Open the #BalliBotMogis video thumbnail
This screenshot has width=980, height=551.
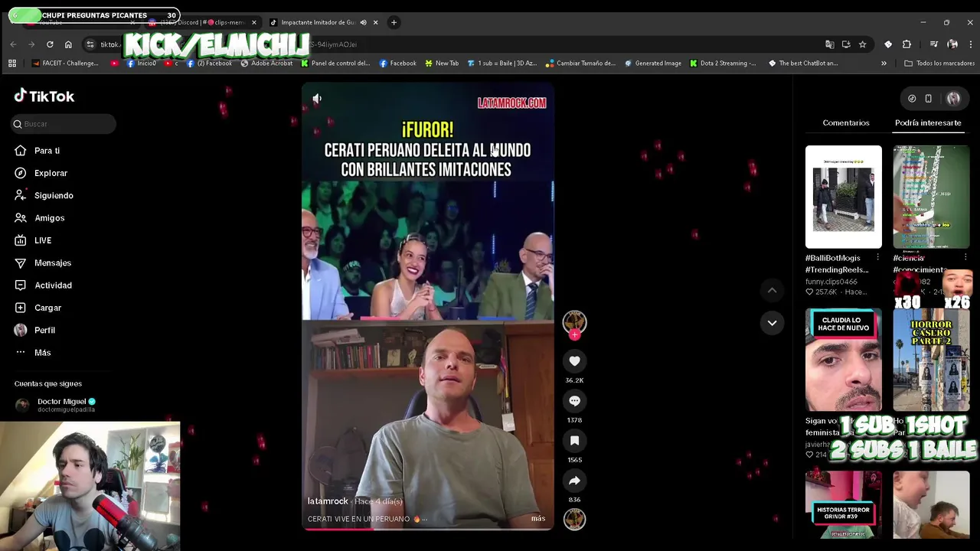pos(844,197)
